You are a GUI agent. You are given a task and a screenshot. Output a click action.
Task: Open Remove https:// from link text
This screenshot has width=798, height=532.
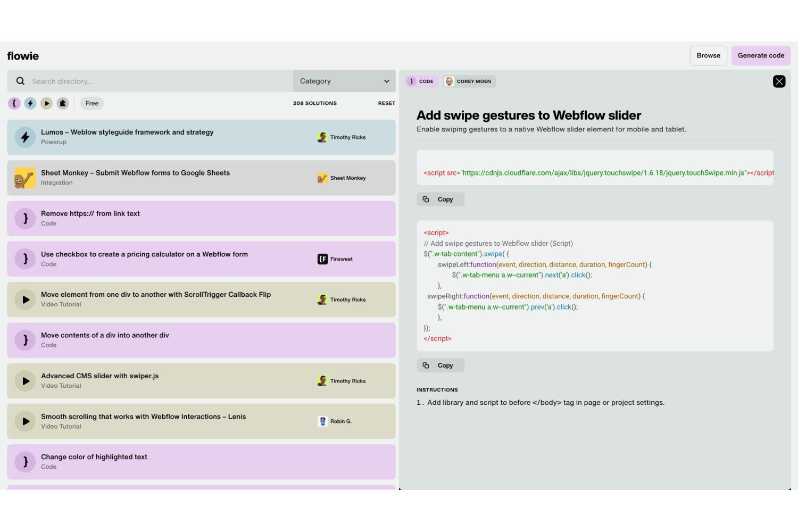(201, 219)
